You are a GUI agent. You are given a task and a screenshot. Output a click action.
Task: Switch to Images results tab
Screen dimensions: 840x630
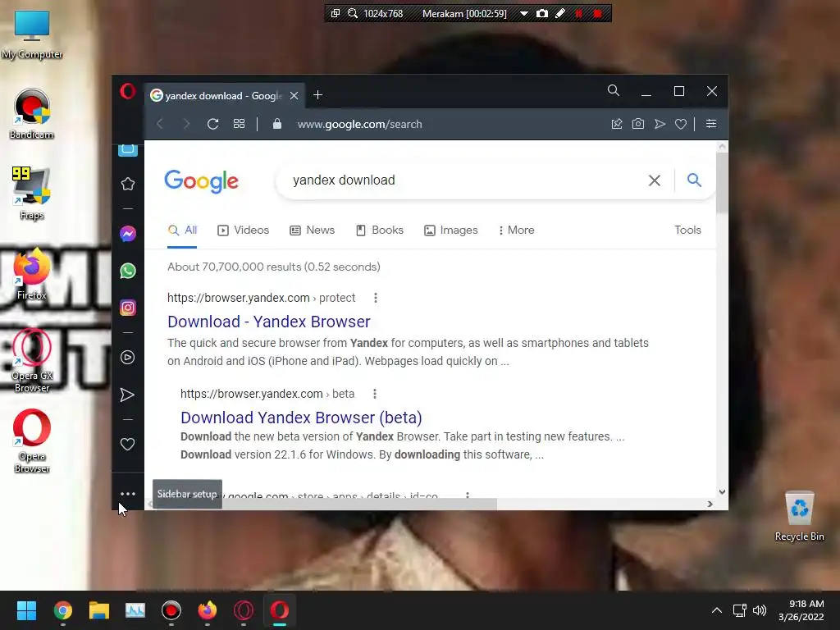(451, 230)
